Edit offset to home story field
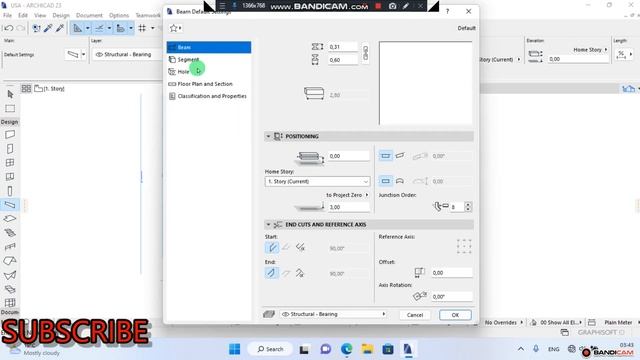Image resolution: width=640 pixels, height=360 pixels. point(349,156)
